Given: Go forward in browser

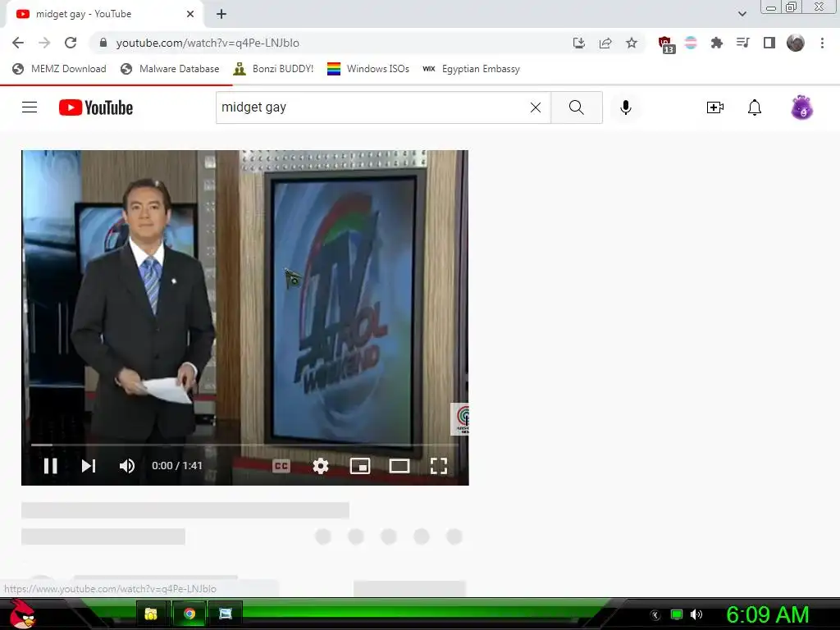Looking at the screenshot, I should tap(44, 43).
